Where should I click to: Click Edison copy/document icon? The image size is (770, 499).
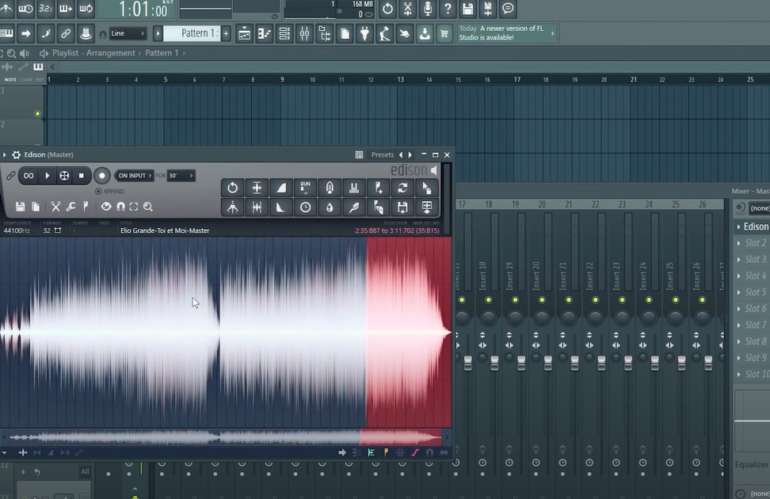[36, 207]
